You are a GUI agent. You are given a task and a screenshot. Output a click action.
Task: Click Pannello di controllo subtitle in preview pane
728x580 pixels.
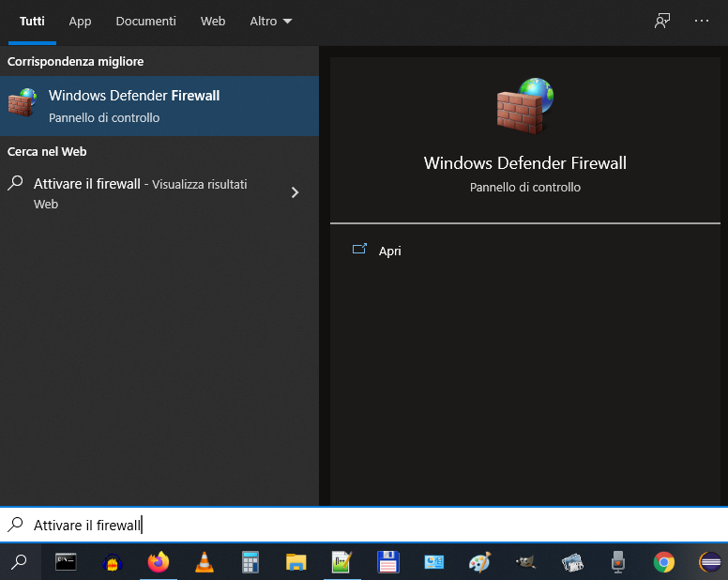[x=525, y=187]
